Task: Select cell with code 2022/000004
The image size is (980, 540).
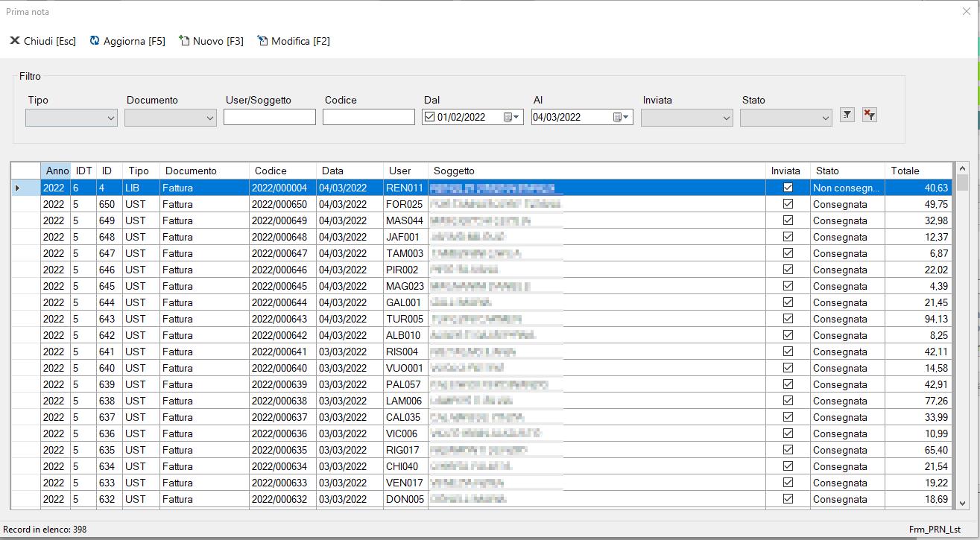Action: (x=282, y=188)
